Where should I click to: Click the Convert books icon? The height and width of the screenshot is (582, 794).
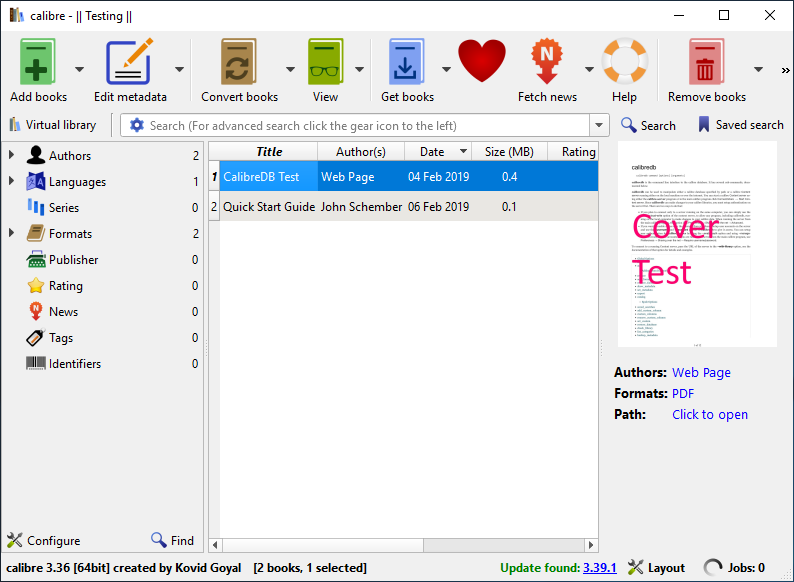point(239,62)
